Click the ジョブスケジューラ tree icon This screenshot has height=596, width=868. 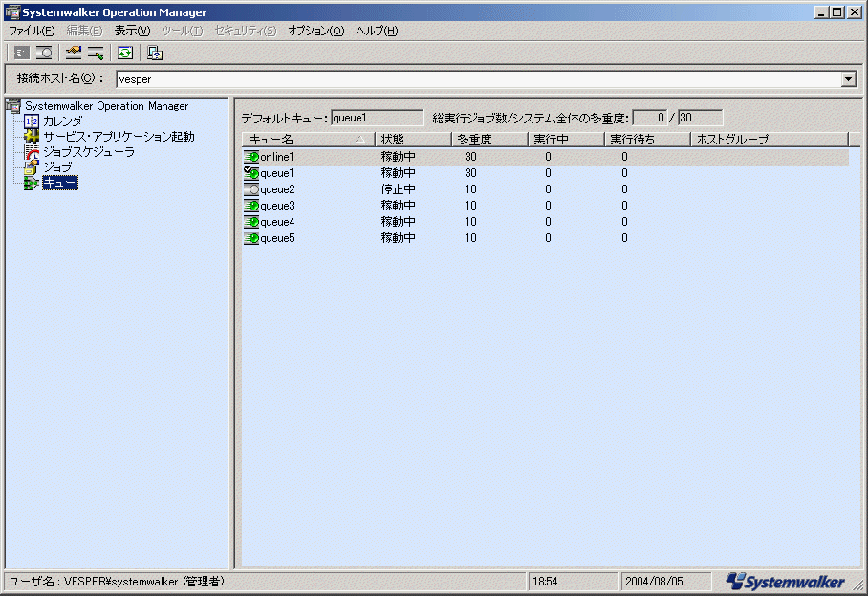pos(32,152)
